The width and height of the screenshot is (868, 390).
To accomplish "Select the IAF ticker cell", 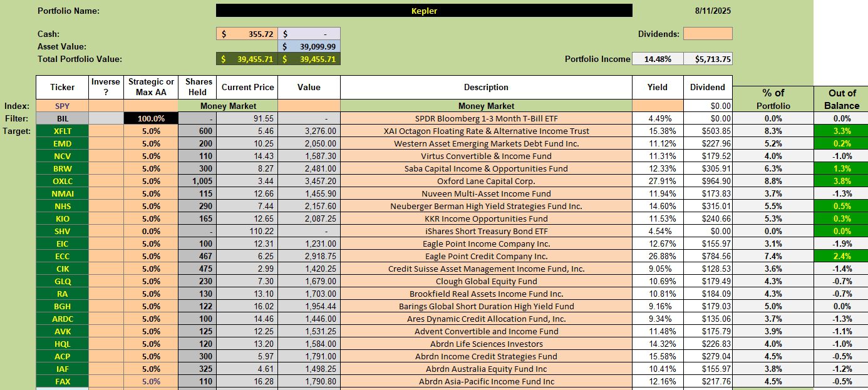I will tap(62, 369).
